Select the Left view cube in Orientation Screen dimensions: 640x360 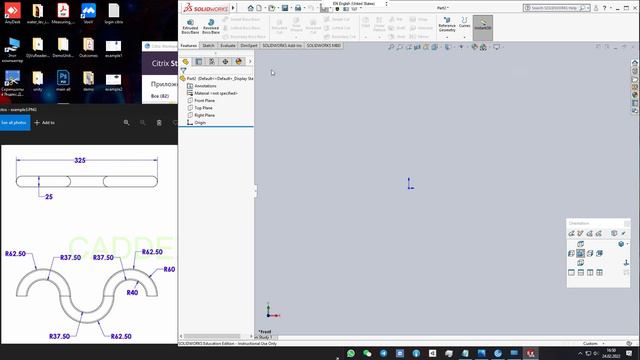(x=571, y=253)
